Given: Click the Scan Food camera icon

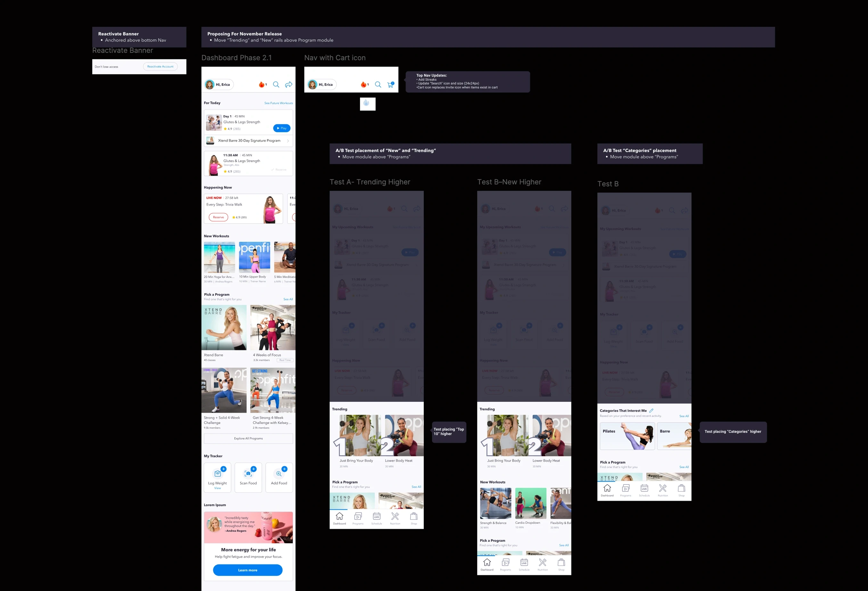Looking at the screenshot, I should pyautogui.click(x=248, y=474).
